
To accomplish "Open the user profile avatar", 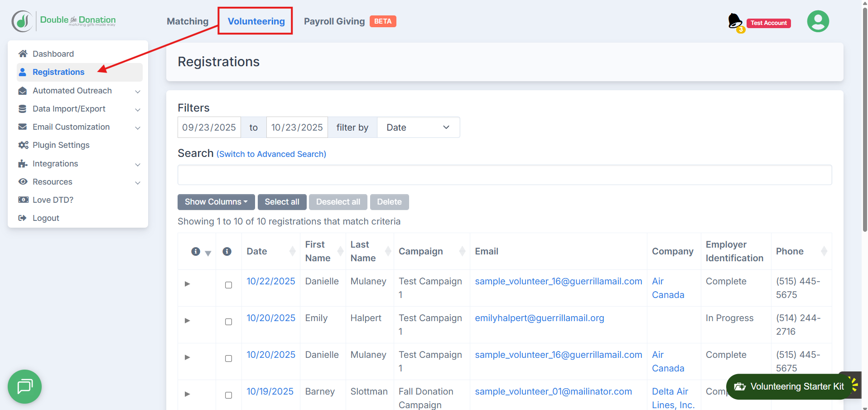I will pos(818,21).
